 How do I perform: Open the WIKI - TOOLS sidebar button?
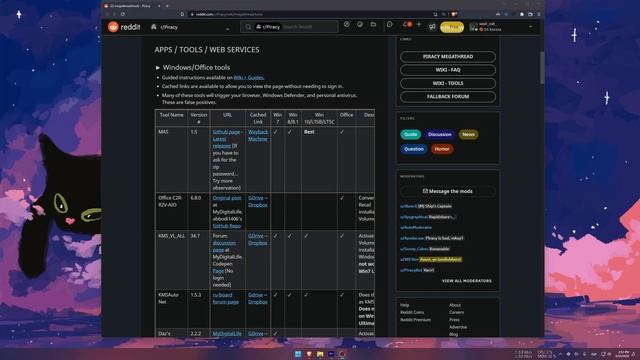(448, 83)
